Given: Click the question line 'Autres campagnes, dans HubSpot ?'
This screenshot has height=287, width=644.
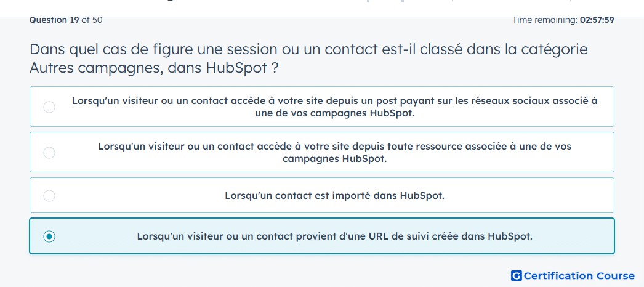Looking at the screenshot, I should point(153,68).
